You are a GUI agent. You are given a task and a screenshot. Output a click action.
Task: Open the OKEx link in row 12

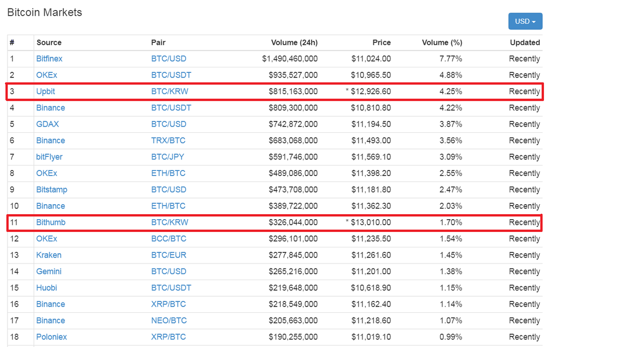47,239
